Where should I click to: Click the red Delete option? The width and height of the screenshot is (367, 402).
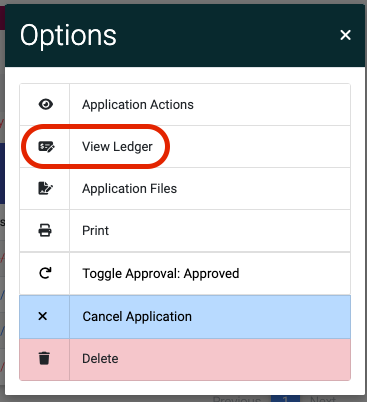click(185, 359)
